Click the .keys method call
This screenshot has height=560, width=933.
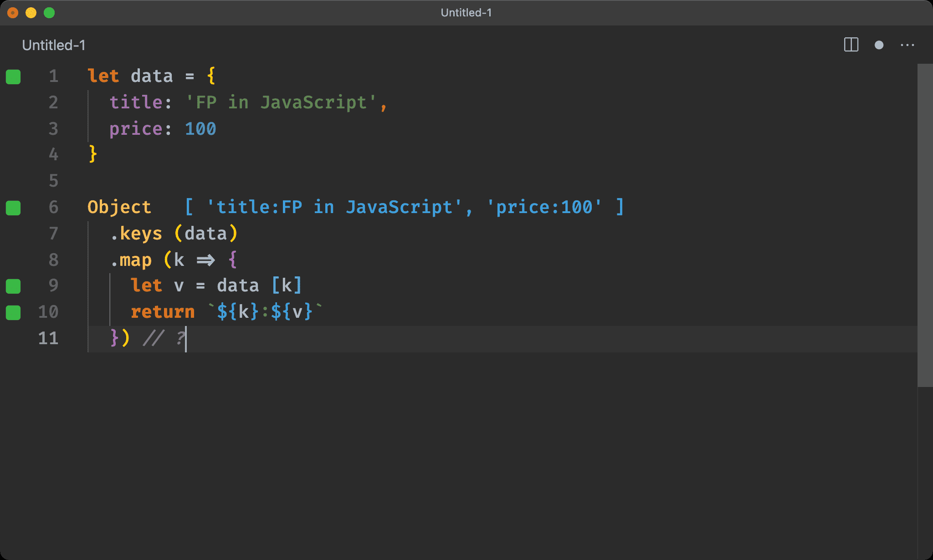(x=137, y=234)
